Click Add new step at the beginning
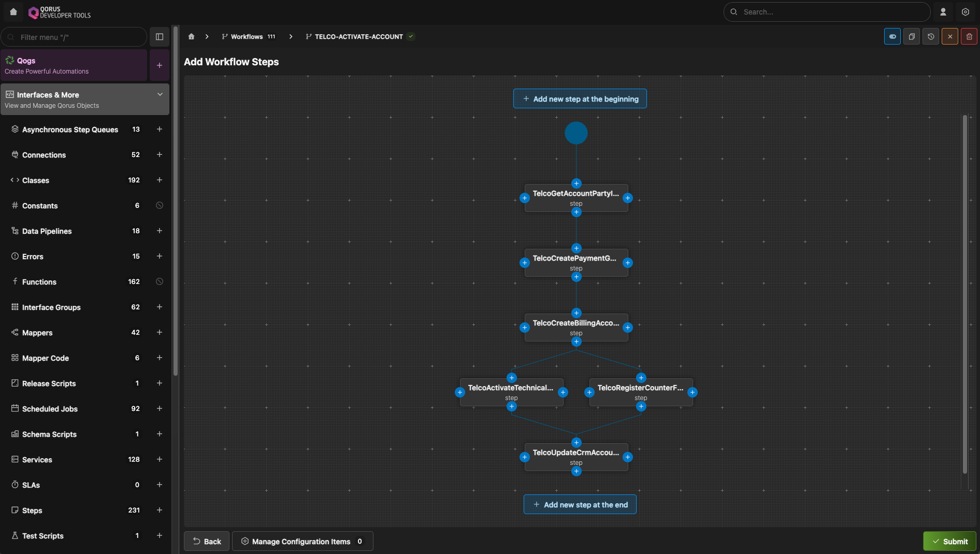The image size is (980, 554). (x=580, y=98)
